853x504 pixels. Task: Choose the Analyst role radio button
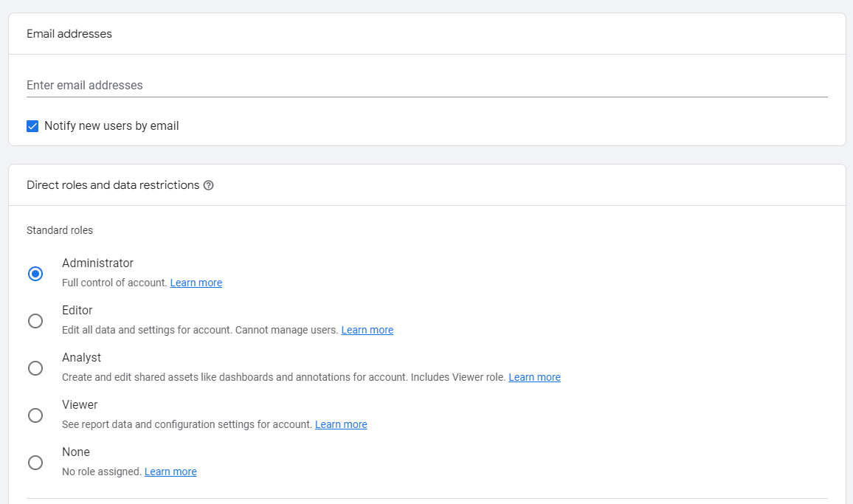click(35, 368)
